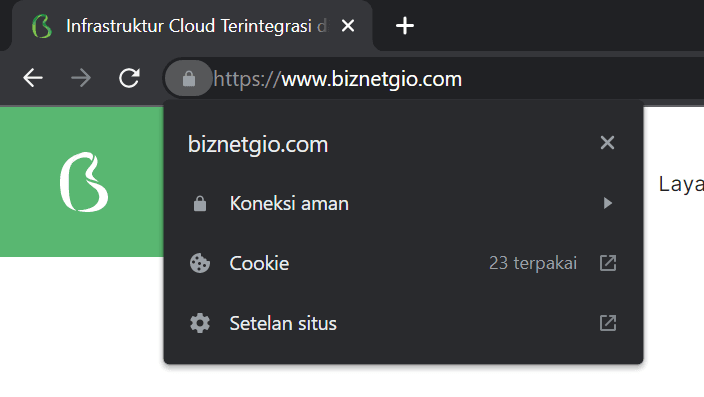Viewport: 704px width, 397px height.
Task: Open the Cookie entry
Action: (403, 263)
